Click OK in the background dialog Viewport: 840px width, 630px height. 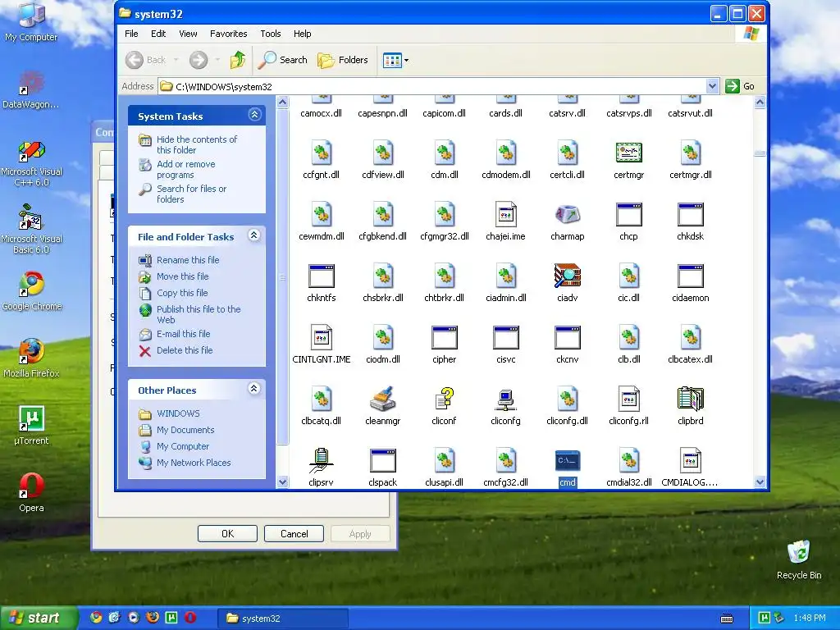(x=228, y=534)
